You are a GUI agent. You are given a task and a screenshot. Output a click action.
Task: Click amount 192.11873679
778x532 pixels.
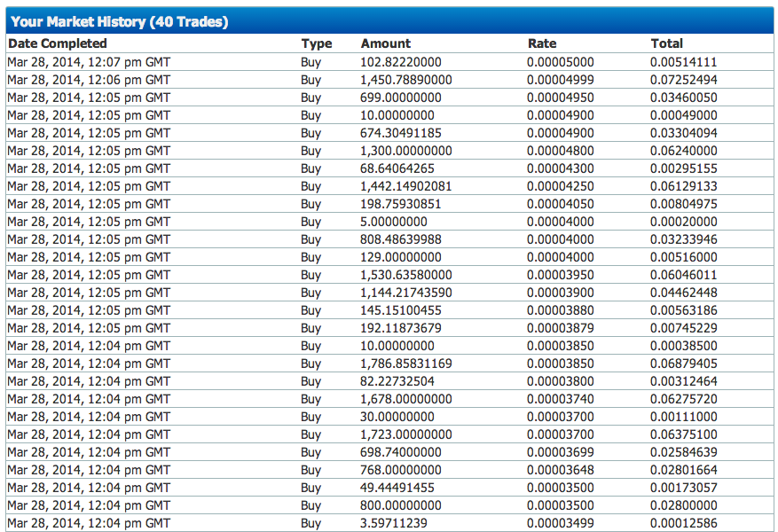point(401,328)
